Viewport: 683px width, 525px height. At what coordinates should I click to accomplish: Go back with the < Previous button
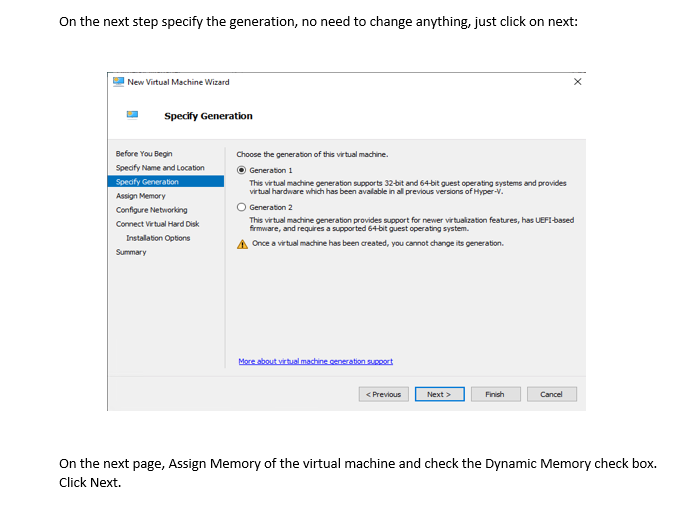tap(383, 394)
